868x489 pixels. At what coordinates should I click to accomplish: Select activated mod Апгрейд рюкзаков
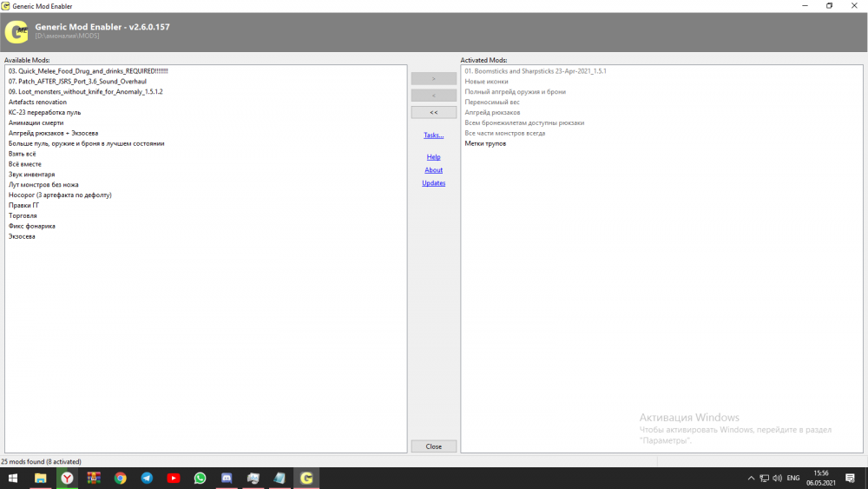point(492,112)
